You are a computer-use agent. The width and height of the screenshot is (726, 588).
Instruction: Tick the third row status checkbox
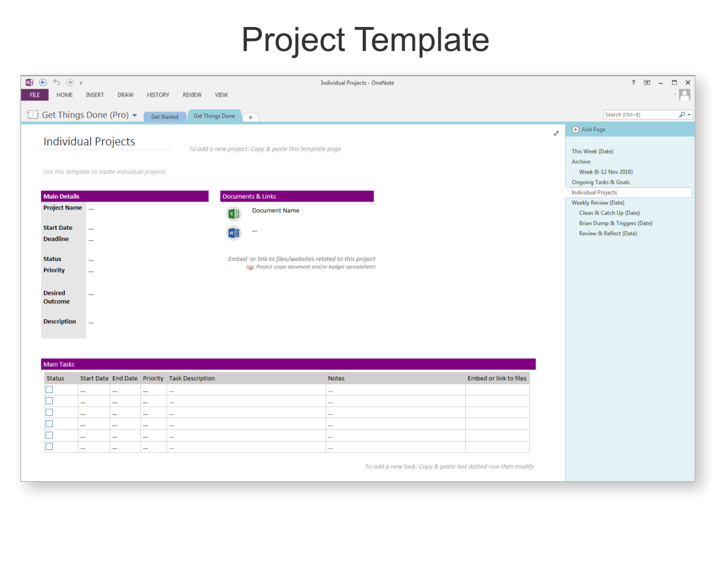click(x=49, y=412)
